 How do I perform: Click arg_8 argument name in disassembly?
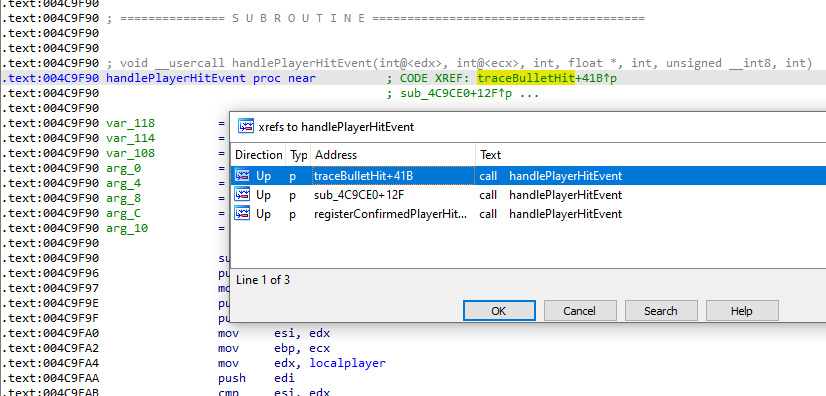point(124,199)
